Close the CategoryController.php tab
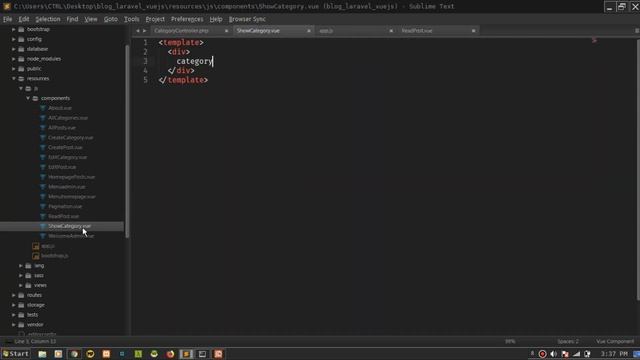 227,31
